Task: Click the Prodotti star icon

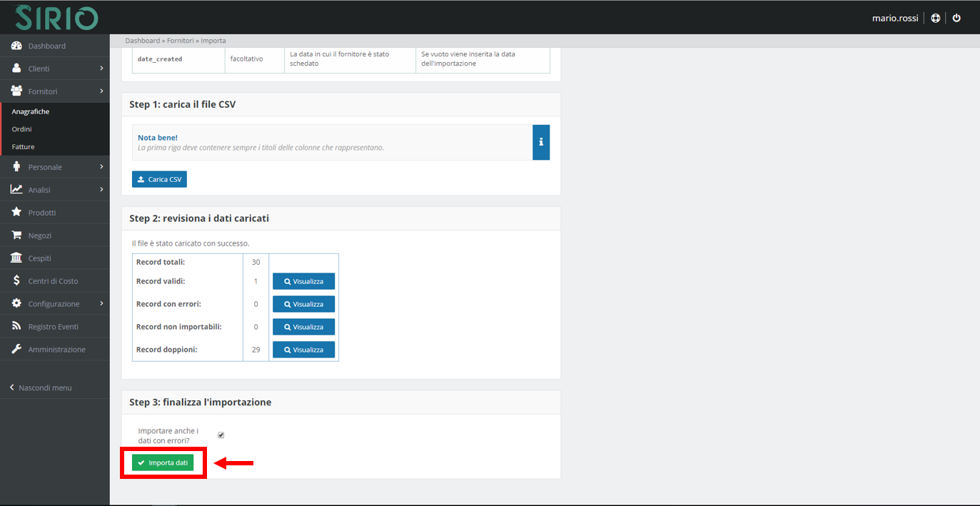Action: pyautogui.click(x=16, y=213)
